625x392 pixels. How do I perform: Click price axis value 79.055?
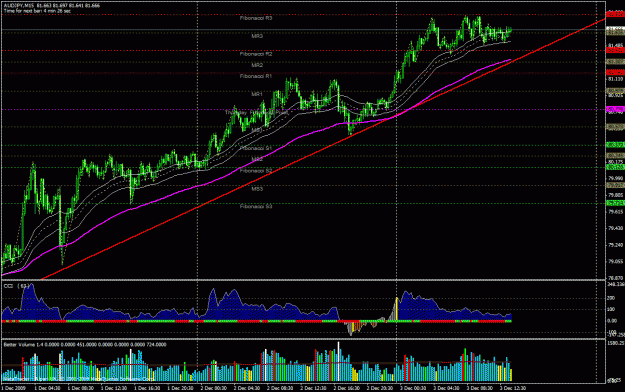click(615, 262)
